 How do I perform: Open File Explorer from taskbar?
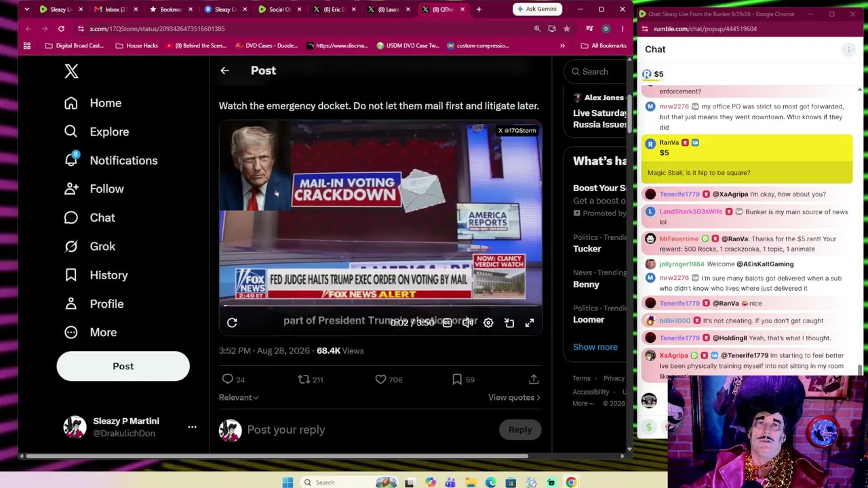(x=471, y=483)
